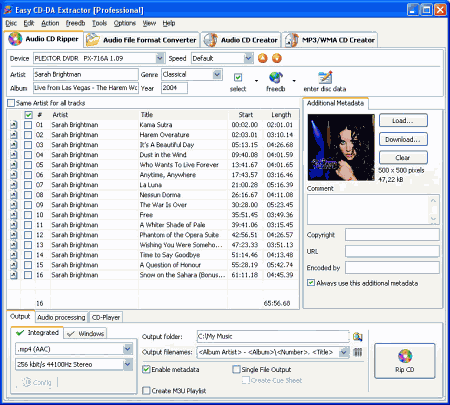Image resolution: width=450 pixels, height=405 pixels.
Task: Open the filename format editor icon
Action: point(357,352)
